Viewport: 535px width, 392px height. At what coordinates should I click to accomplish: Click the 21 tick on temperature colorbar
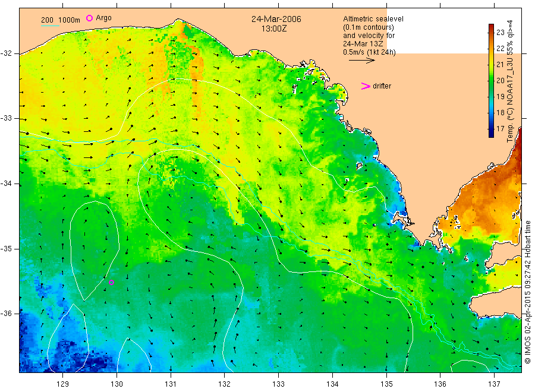pos(500,64)
